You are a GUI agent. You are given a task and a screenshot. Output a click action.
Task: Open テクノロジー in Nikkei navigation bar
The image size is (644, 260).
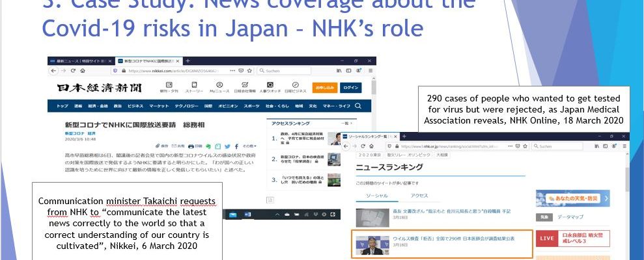(x=186, y=106)
